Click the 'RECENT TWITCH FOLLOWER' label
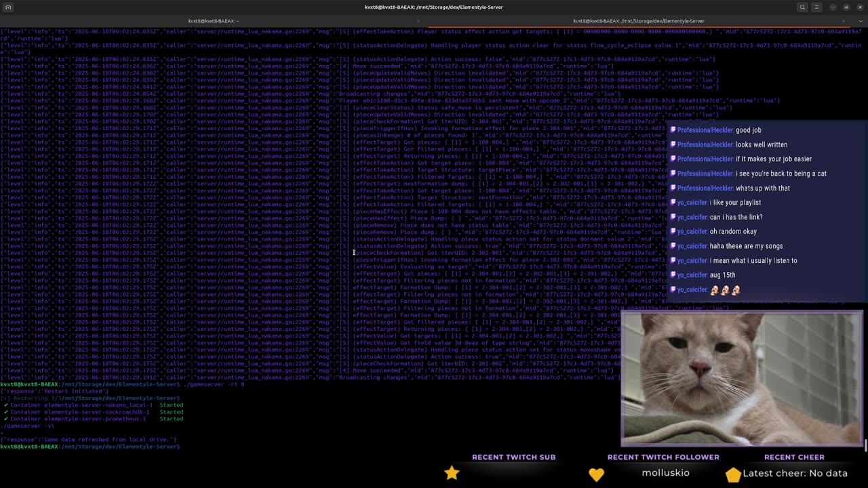Image resolution: width=868 pixels, height=488 pixels. (x=663, y=457)
